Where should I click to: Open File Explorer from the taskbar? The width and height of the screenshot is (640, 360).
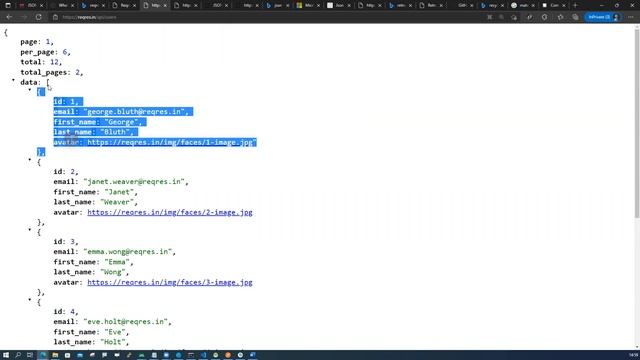tap(55, 355)
